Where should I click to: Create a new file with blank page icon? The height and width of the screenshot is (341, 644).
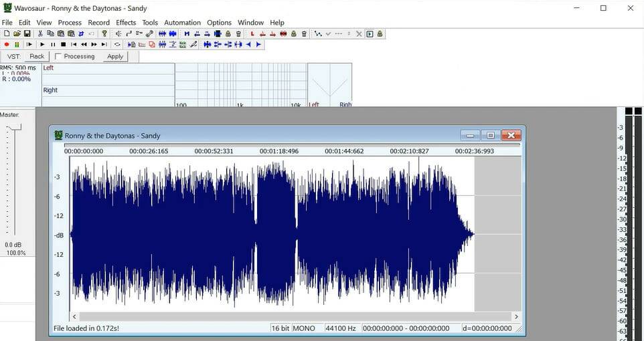pos(7,33)
